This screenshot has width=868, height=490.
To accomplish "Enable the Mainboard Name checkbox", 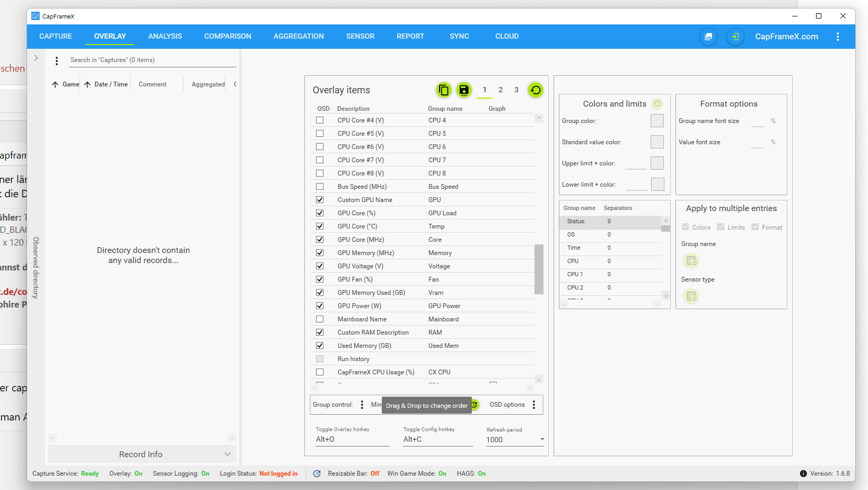I will (320, 319).
